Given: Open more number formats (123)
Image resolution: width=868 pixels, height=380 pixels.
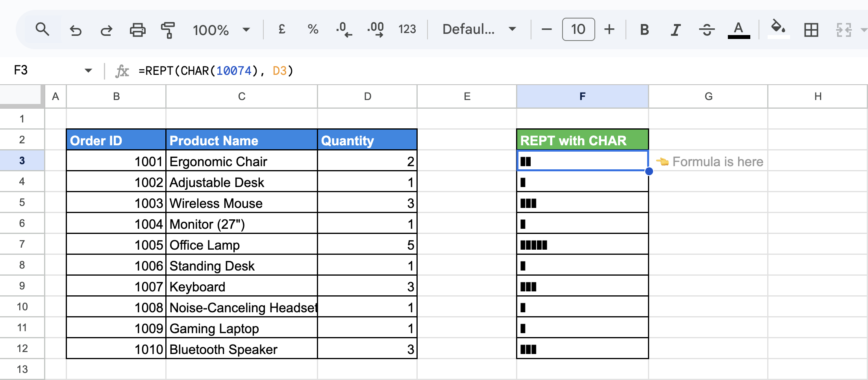Looking at the screenshot, I should pos(407,30).
